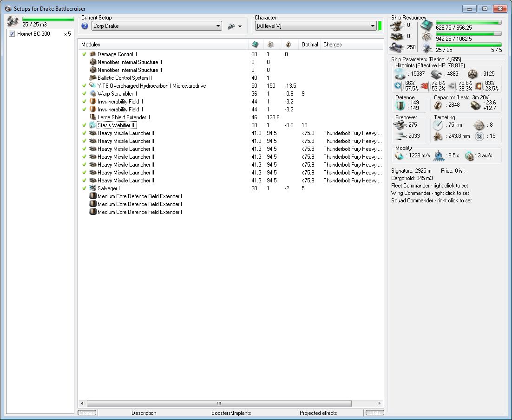The height and width of the screenshot is (420, 512).
Task: Click the armor hitpoints icon
Action: 438,74
